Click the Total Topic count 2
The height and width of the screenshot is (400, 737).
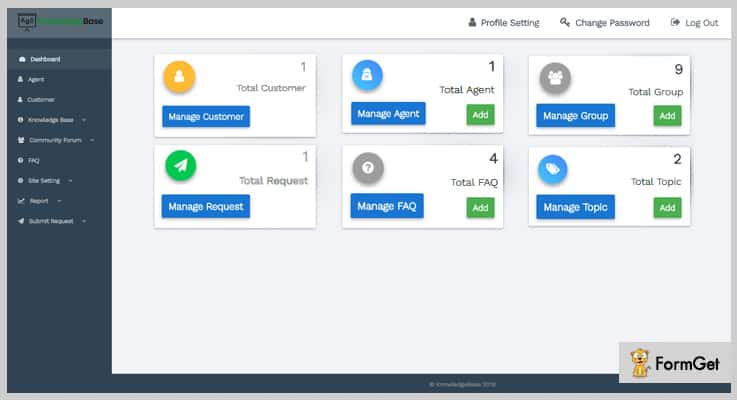677,159
